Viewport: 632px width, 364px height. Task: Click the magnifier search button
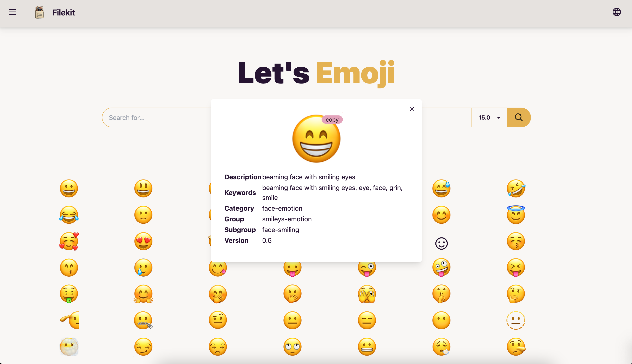(519, 117)
